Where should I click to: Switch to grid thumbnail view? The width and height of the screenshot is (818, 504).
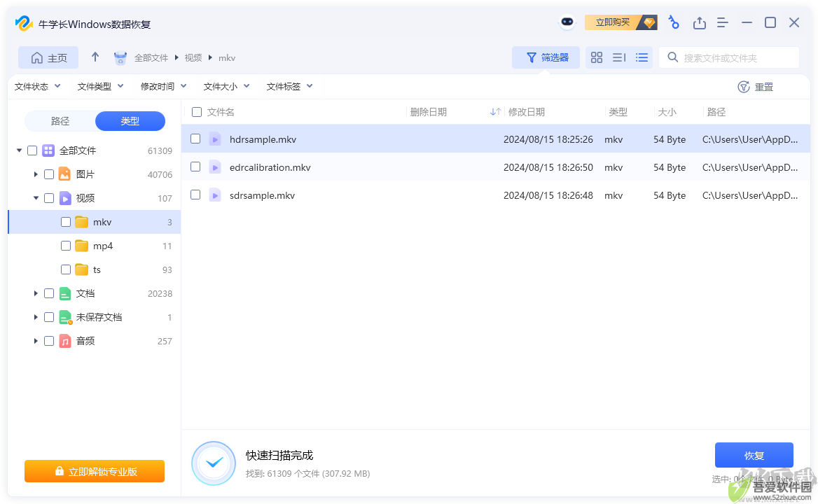tap(596, 58)
